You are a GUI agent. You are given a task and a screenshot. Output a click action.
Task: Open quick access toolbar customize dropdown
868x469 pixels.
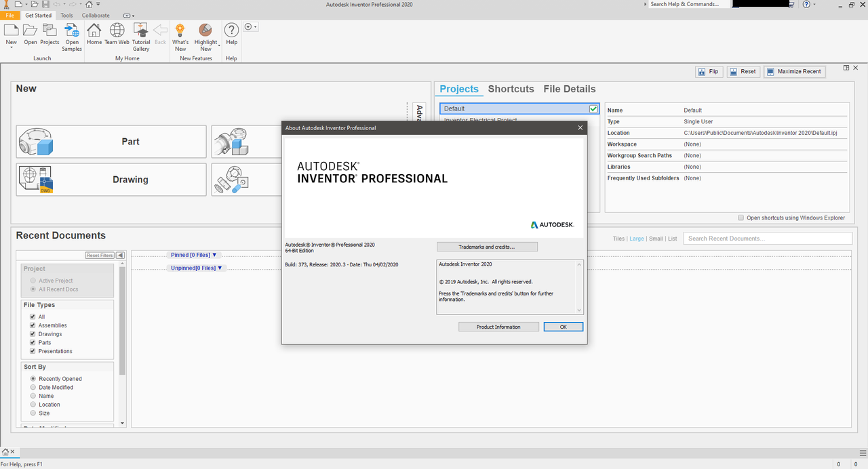[x=98, y=4]
